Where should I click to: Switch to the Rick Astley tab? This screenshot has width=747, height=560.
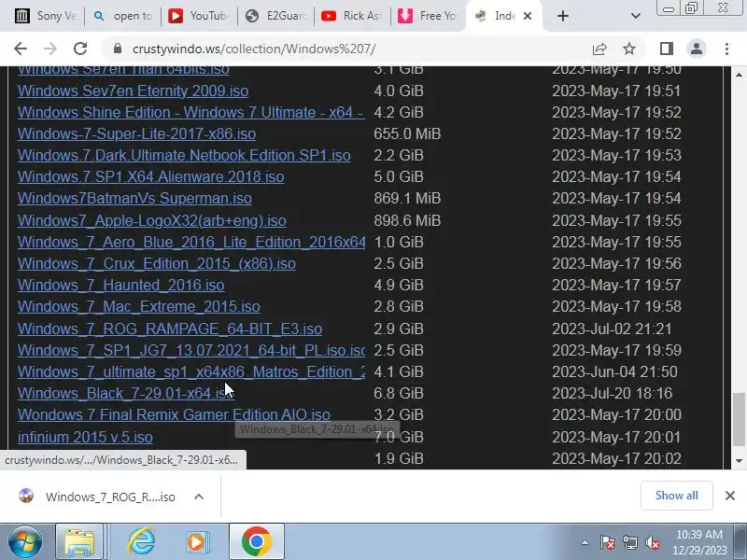[352, 16]
